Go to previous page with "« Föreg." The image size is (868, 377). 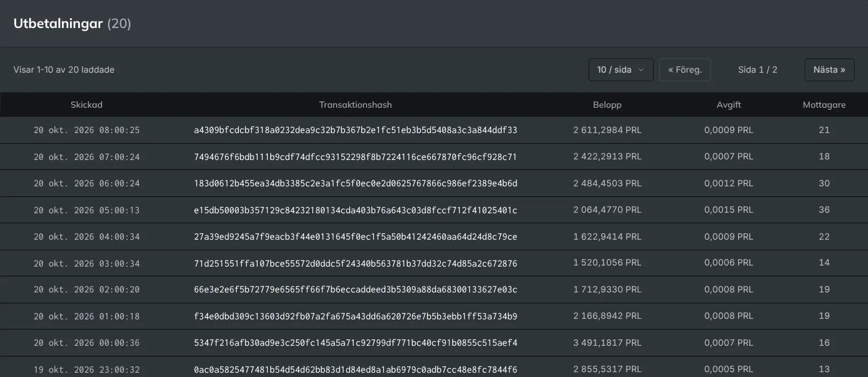click(x=685, y=69)
